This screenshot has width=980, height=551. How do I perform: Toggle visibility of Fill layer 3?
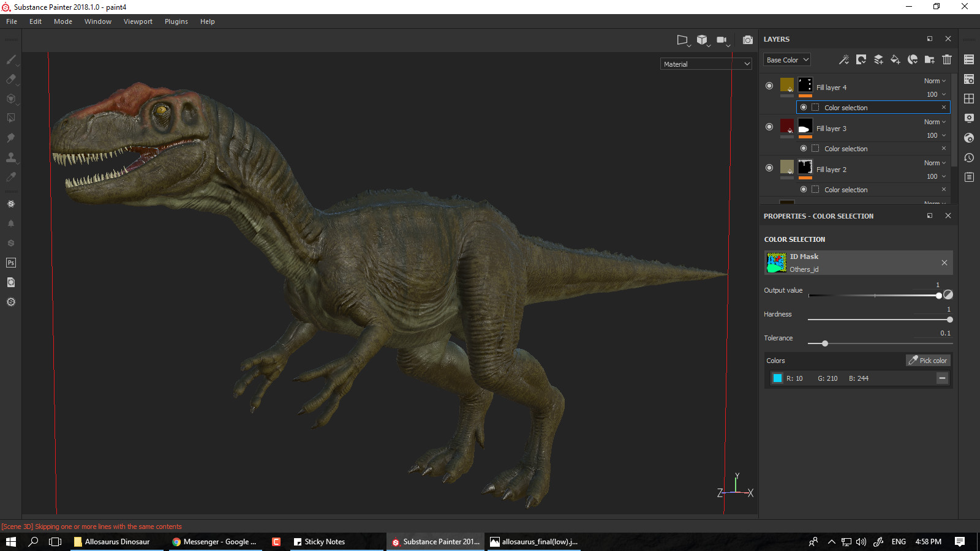[x=769, y=127]
